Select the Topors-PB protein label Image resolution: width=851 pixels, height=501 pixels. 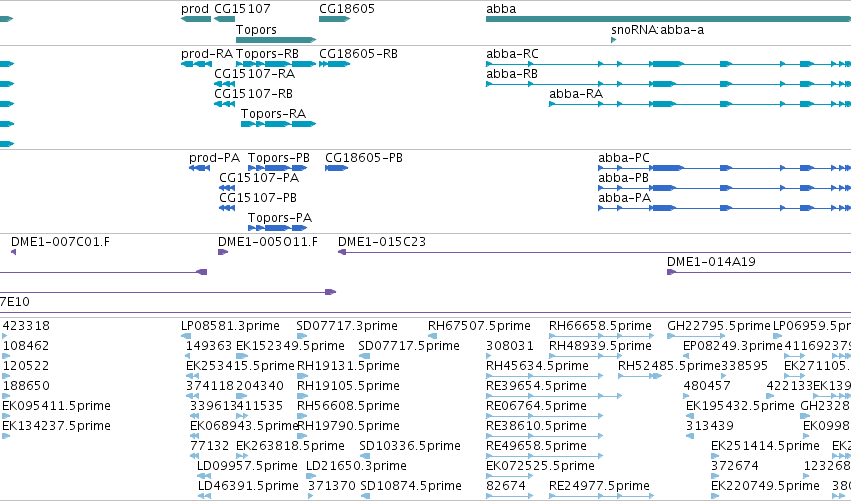(278, 158)
